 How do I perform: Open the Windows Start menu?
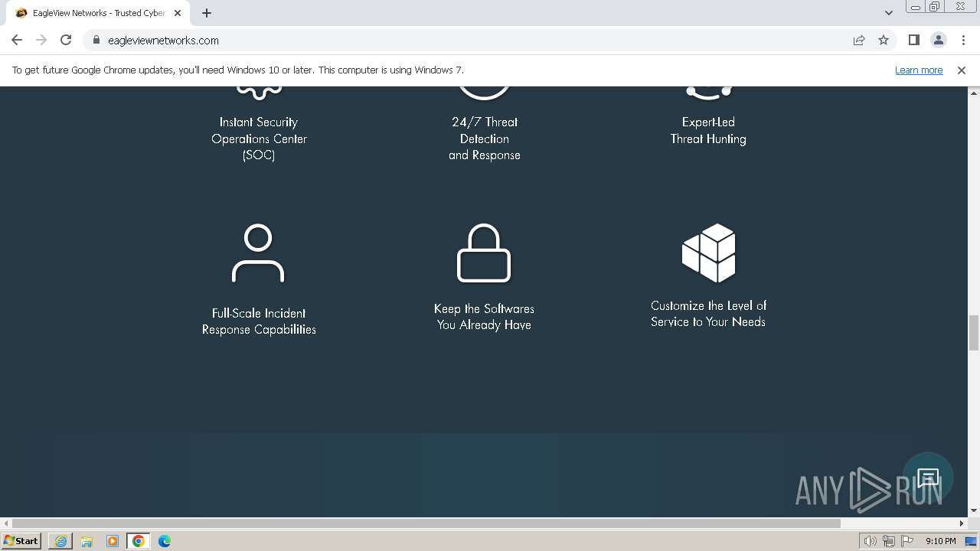[21, 540]
